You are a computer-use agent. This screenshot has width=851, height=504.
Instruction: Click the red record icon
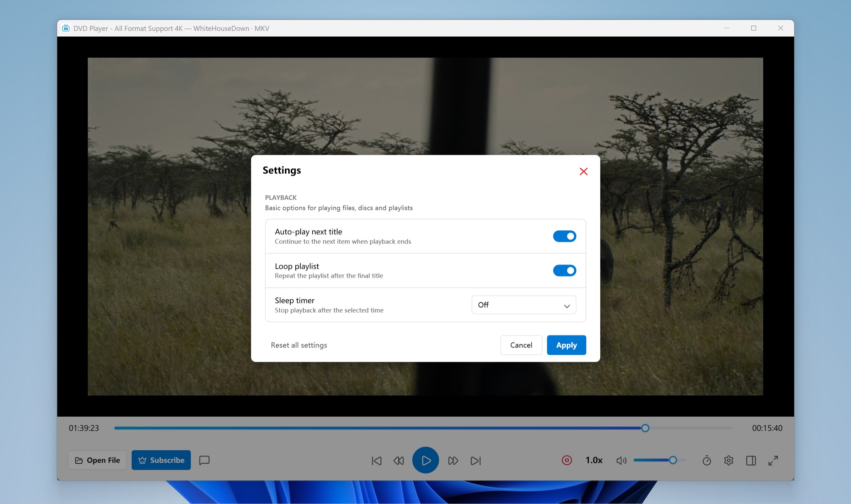pos(567,460)
